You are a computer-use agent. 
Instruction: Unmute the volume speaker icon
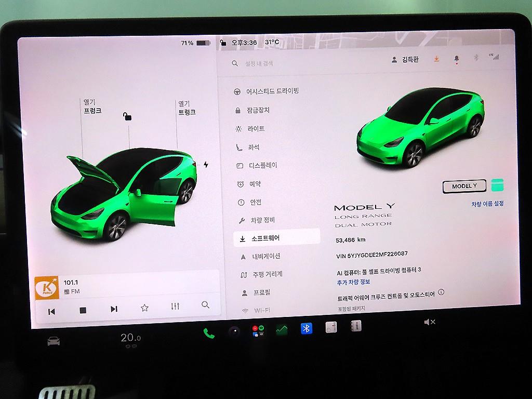pyautogui.click(x=430, y=322)
